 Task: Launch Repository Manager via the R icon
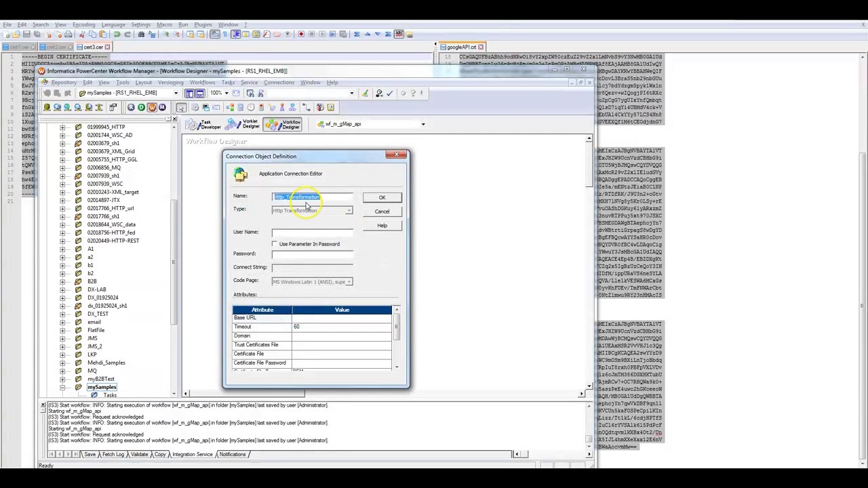131,107
